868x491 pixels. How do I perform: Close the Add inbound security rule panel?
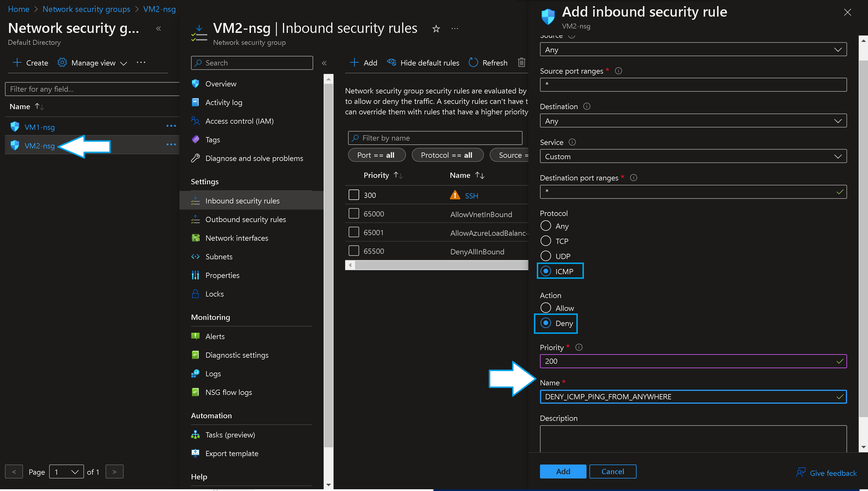pos(847,13)
